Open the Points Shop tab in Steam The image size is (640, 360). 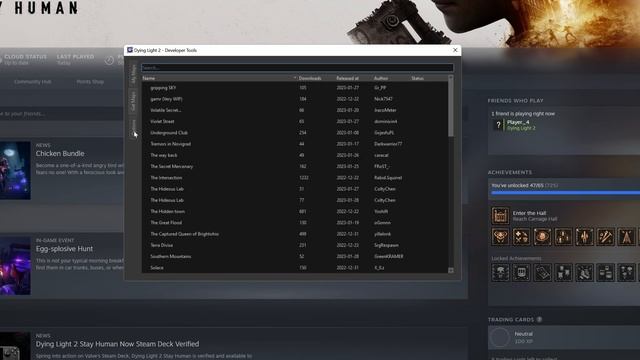pos(90,82)
